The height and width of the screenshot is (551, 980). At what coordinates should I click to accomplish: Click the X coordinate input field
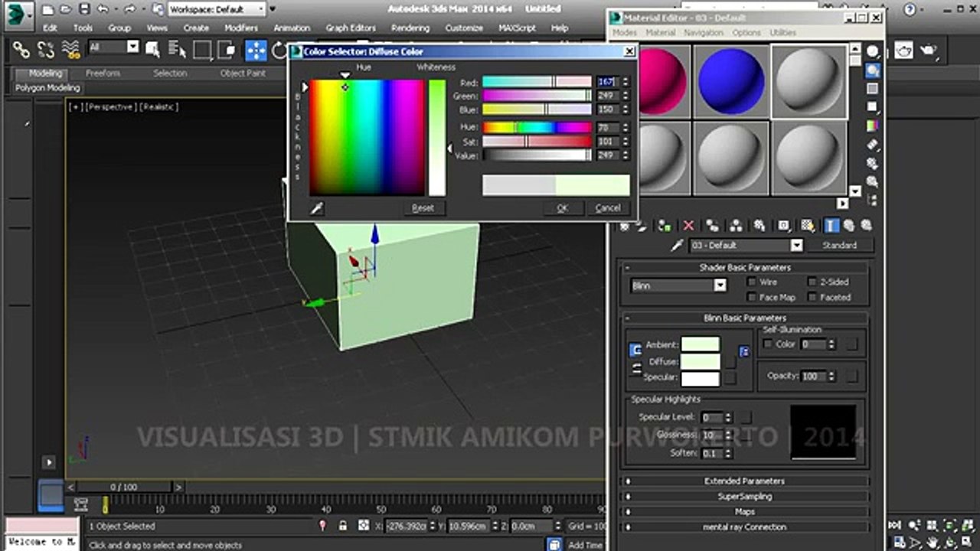pyautogui.click(x=405, y=526)
